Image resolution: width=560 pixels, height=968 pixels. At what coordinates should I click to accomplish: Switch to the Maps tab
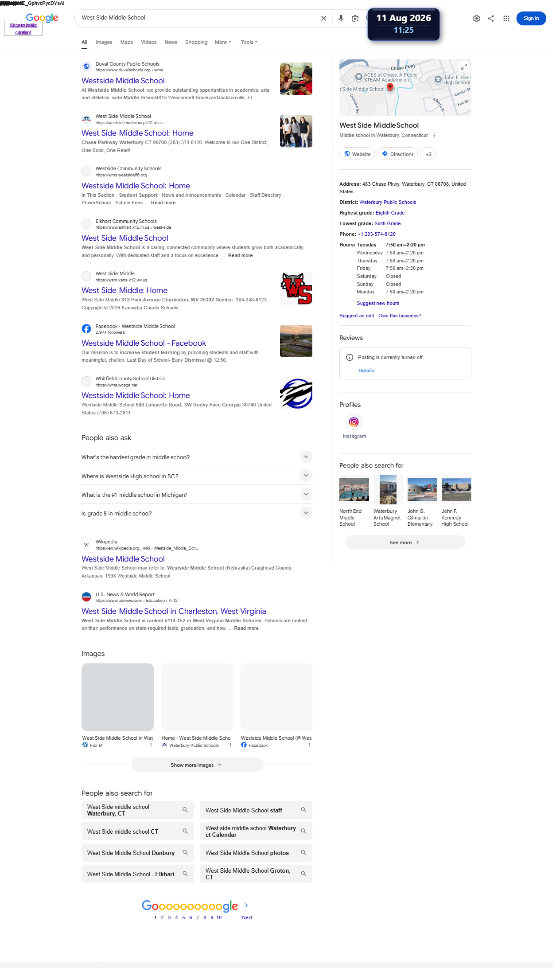(126, 42)
